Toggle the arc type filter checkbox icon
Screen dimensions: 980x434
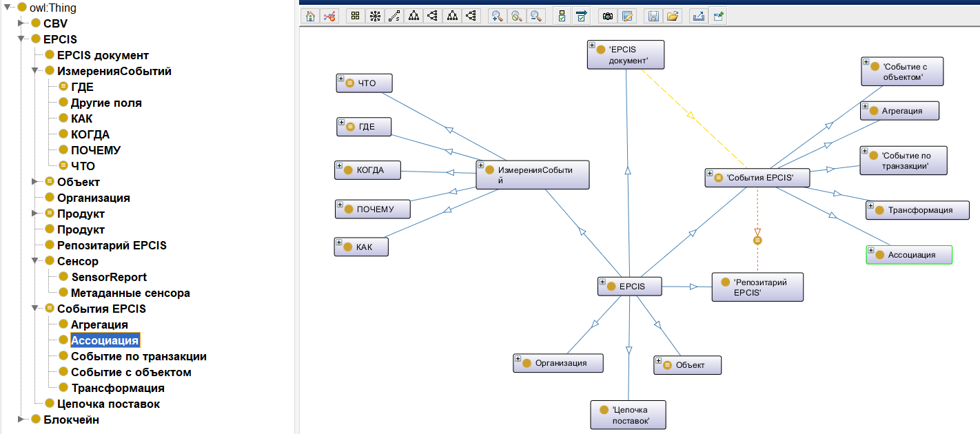pos(581,16)
